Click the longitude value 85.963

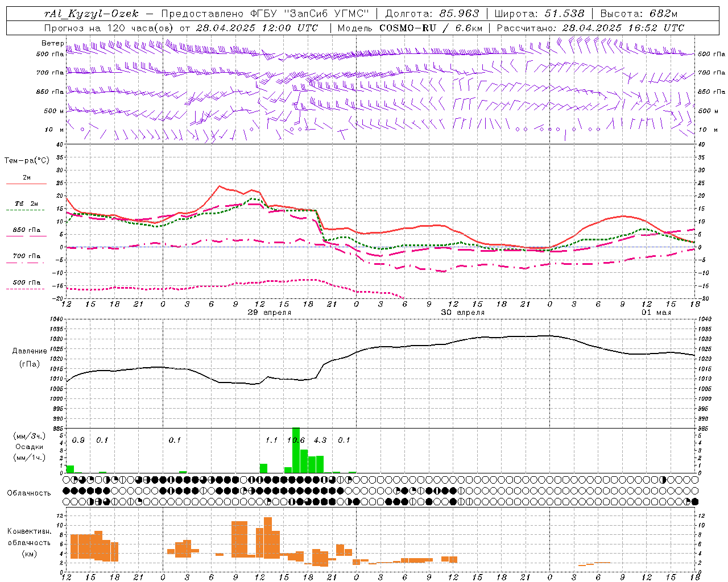(460, 14)
